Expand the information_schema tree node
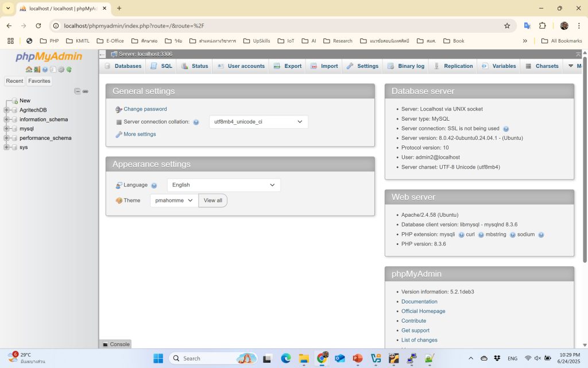This screenshot has height=368, width=588. [6, 120]
